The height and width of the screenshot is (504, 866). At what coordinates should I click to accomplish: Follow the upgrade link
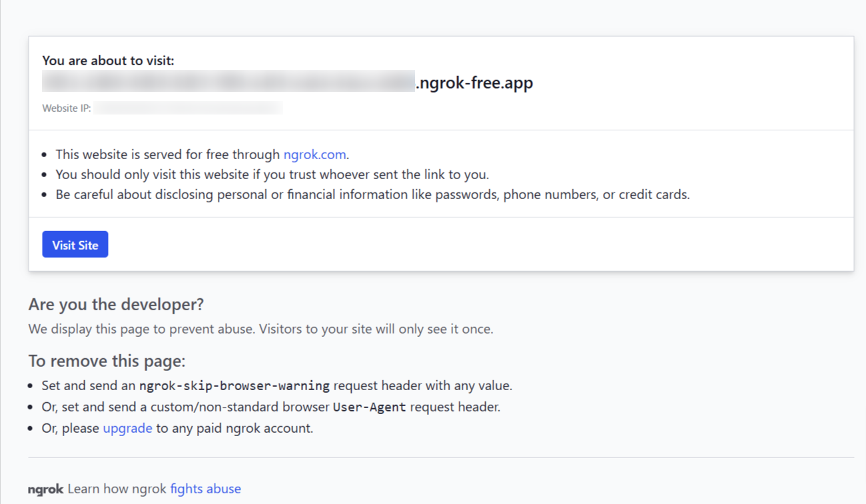coord(127,428)
